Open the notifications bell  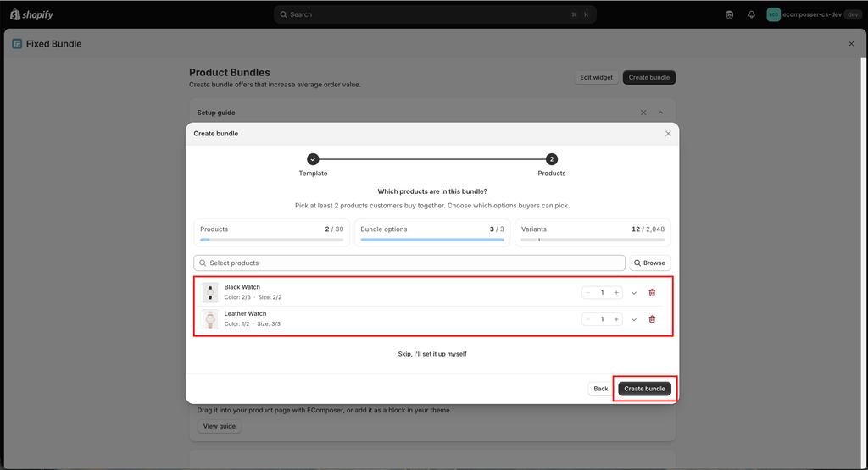pos(751,15)
